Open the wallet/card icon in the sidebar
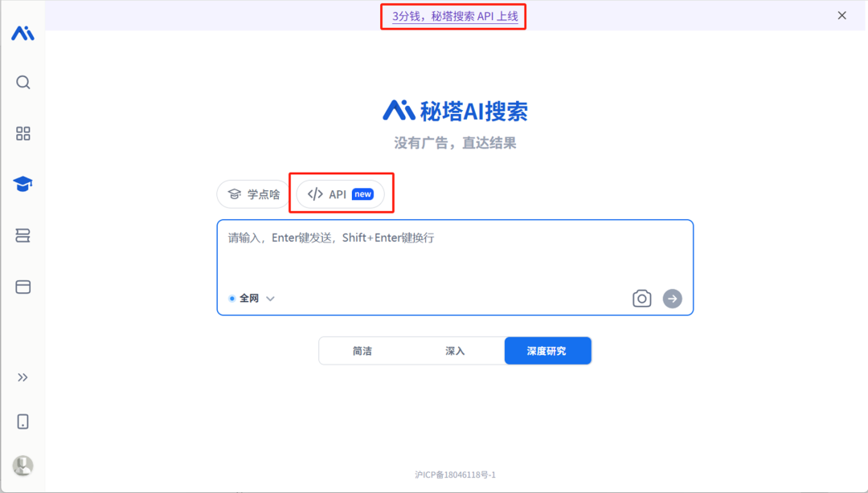868x493 pixels. pyautogui.click(x=23, y=287)
